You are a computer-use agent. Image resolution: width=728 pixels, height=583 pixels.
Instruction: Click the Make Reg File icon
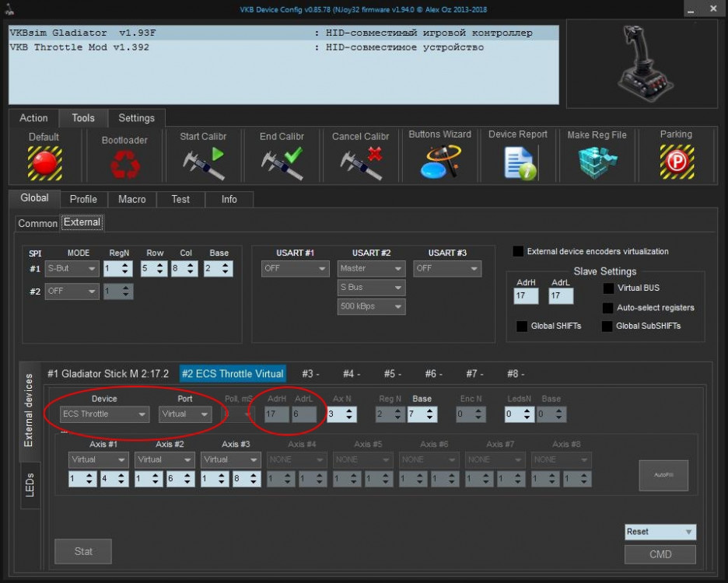597,162
